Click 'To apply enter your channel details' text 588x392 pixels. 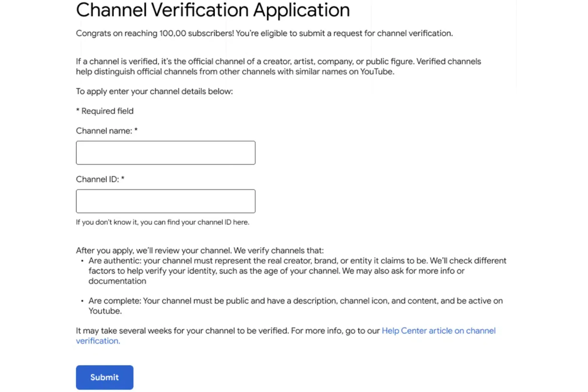tap(154, 91)
